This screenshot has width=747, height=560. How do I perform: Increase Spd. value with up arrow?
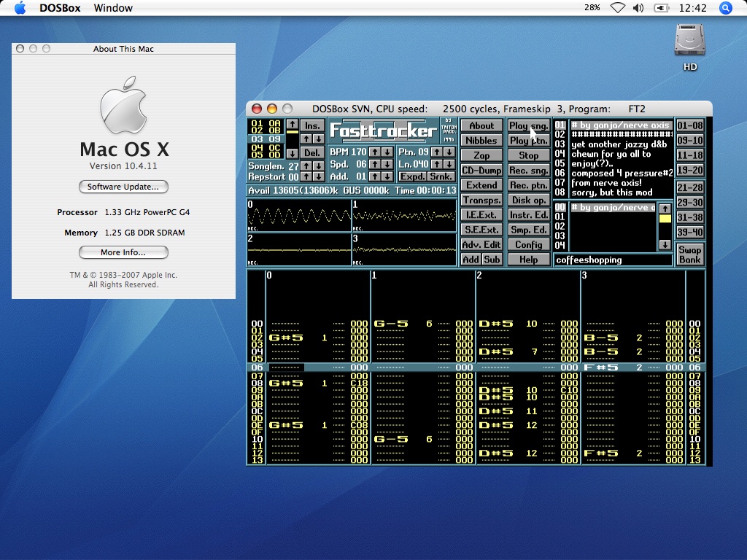pyautogui.click(x=375, y=164)
